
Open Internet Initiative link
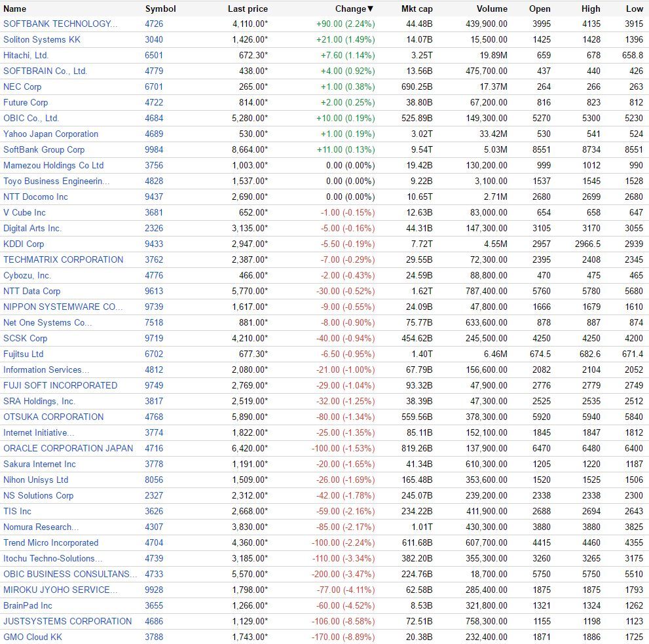click(39, 433)
